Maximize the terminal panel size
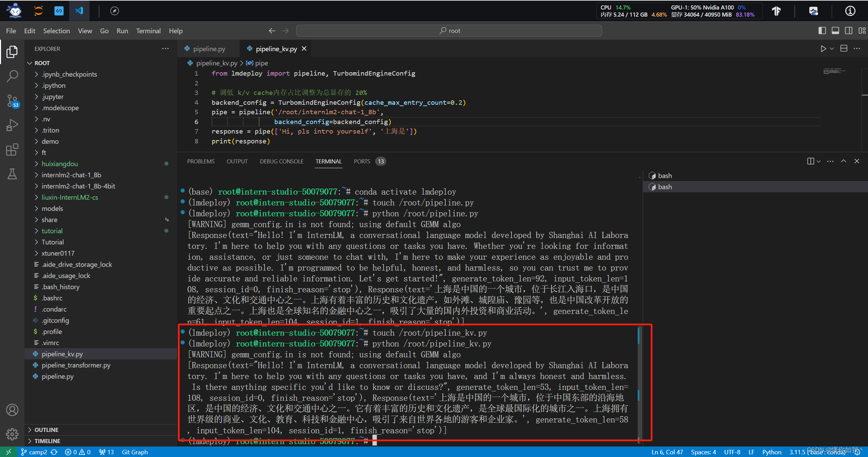This screenshot has height=457, width=868. (844, 161)
